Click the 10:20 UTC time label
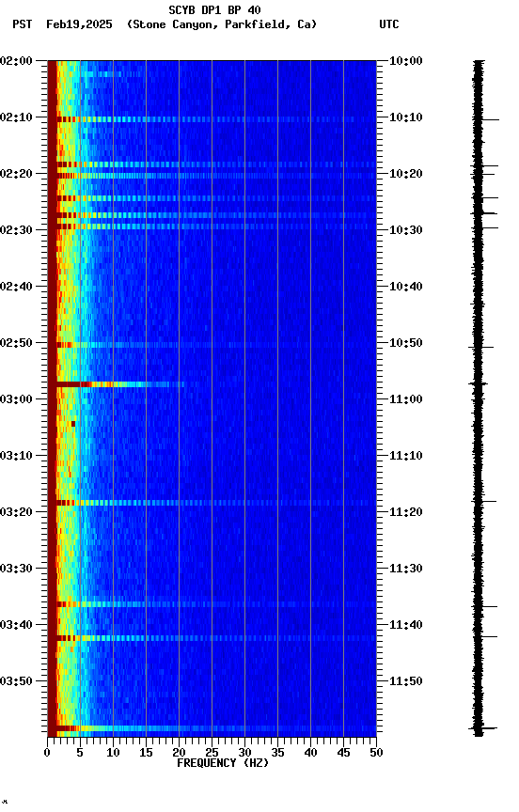 pyautogui.click(x=405, y=174)
